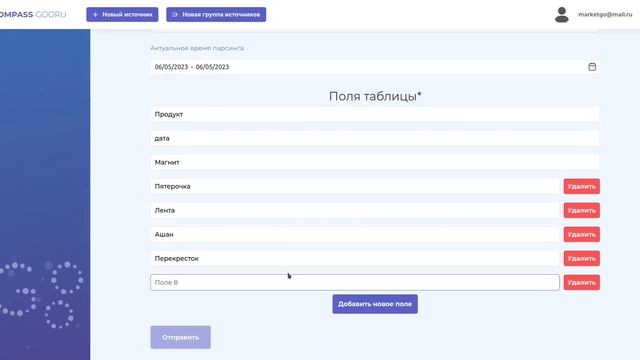This screenshot has height=360, width=640.
Task: Click the Поля таблицы heading
Action: (375, 96)
